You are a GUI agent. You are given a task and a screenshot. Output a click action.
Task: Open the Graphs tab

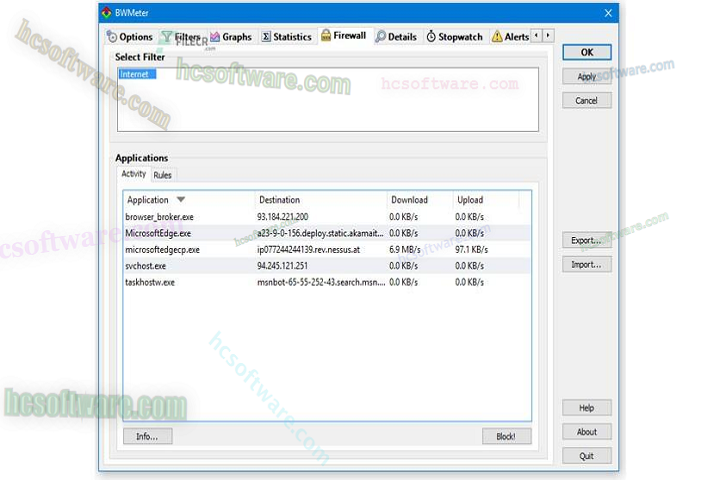[x=231, y=37]
